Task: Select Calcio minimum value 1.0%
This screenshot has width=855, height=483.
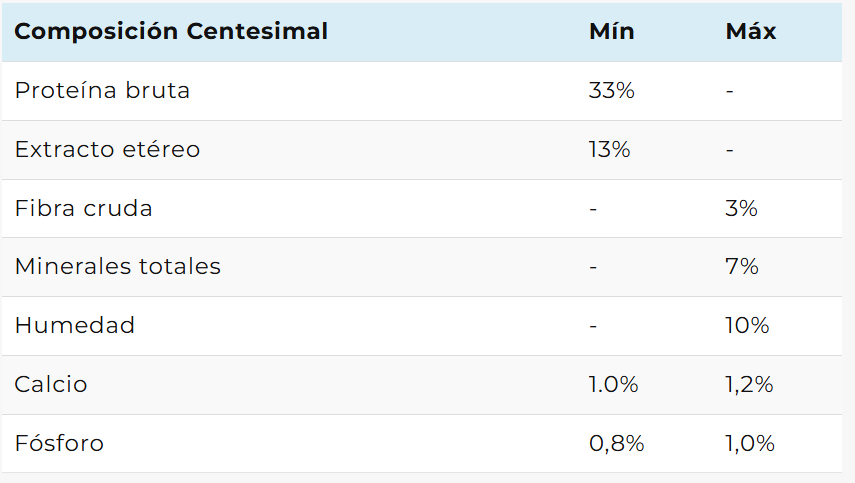Action: pyautogui.click(x=614, y=385)
